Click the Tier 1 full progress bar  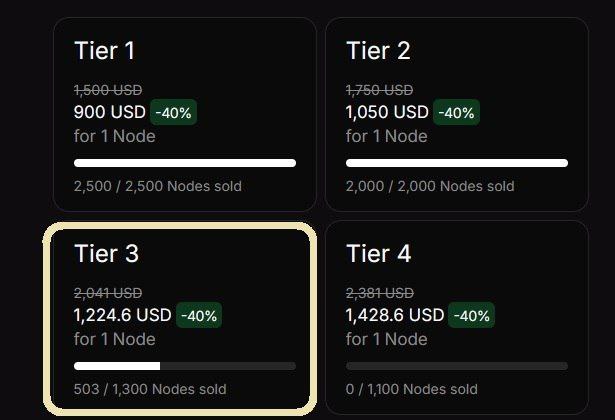pos(185,162)
